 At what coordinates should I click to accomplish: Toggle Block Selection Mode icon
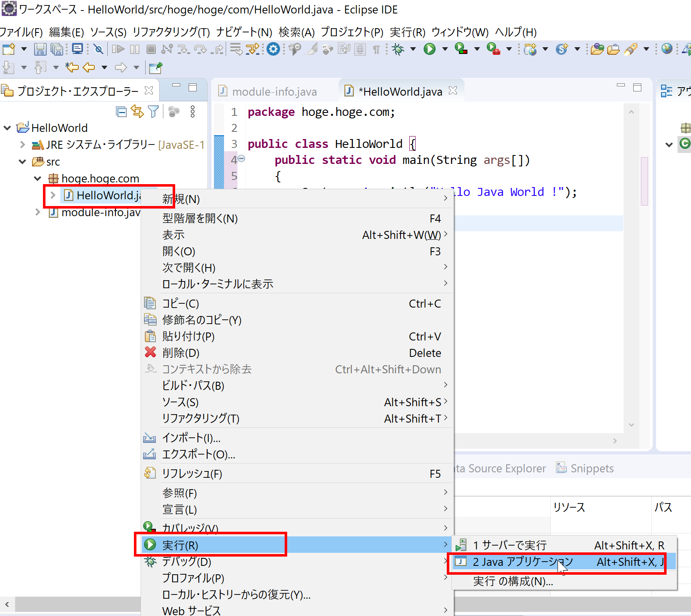pyautogui.click(x=360, y=50)
